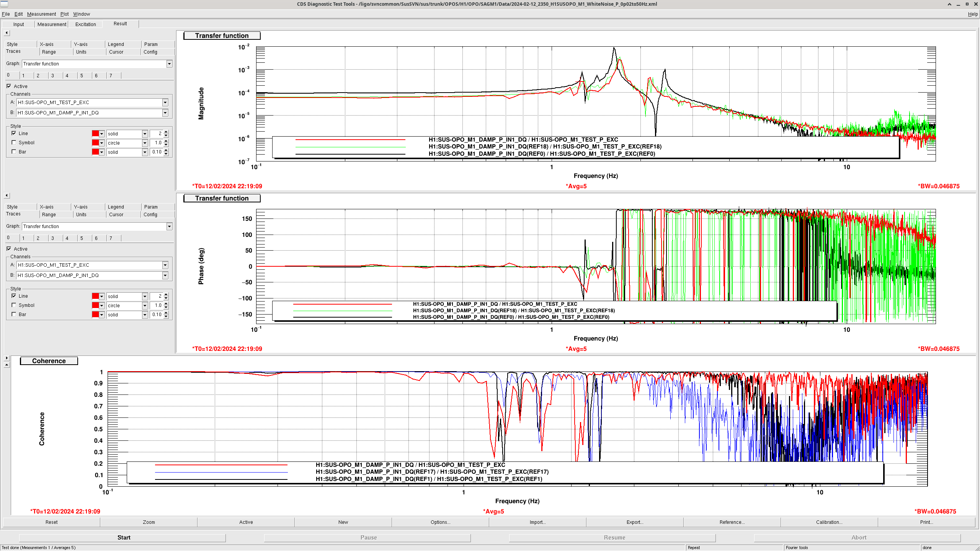This screenshot has height=551, width=980.
Task: Click top panel Line red color swatch
Action: click(95, 134)
